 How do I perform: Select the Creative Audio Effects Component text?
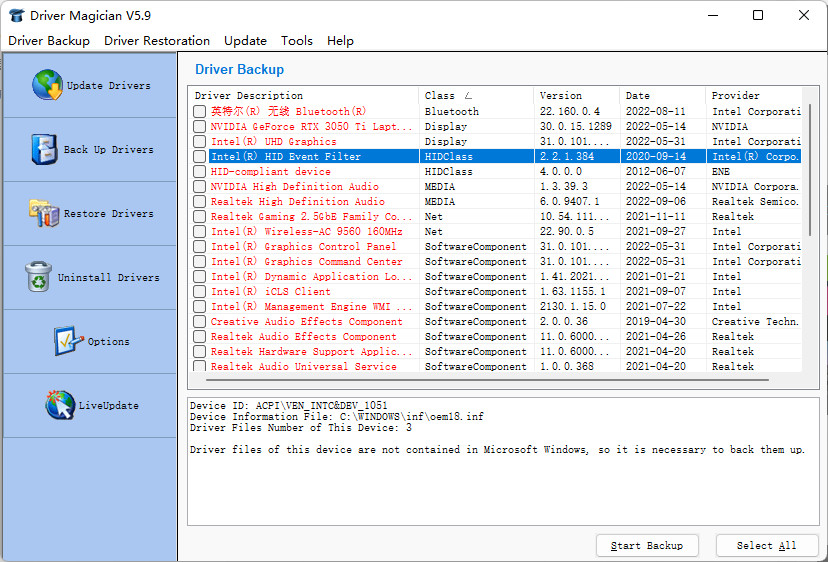pyautogui.click(x=306, y=322)
